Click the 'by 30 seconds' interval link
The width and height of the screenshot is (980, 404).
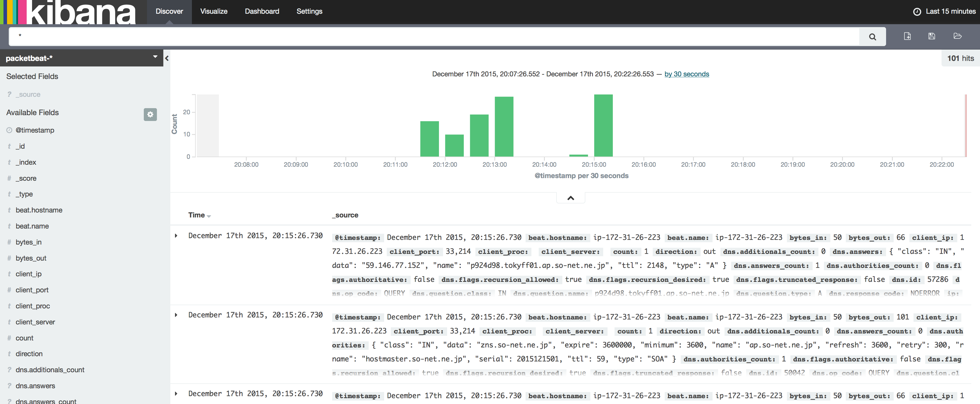pos(686,74)
